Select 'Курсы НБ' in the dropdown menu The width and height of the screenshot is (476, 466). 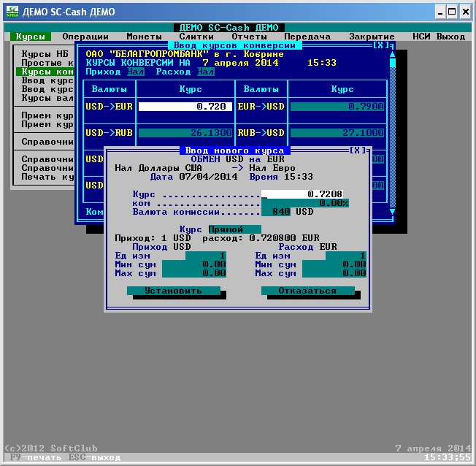45,54
